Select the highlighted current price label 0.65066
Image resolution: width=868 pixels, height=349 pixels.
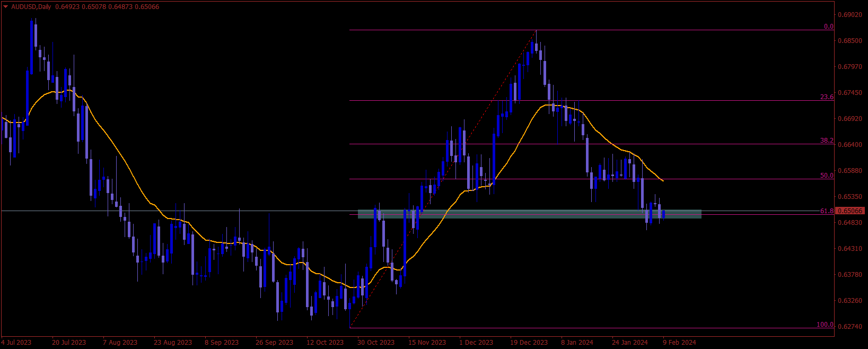coord(851,211)
